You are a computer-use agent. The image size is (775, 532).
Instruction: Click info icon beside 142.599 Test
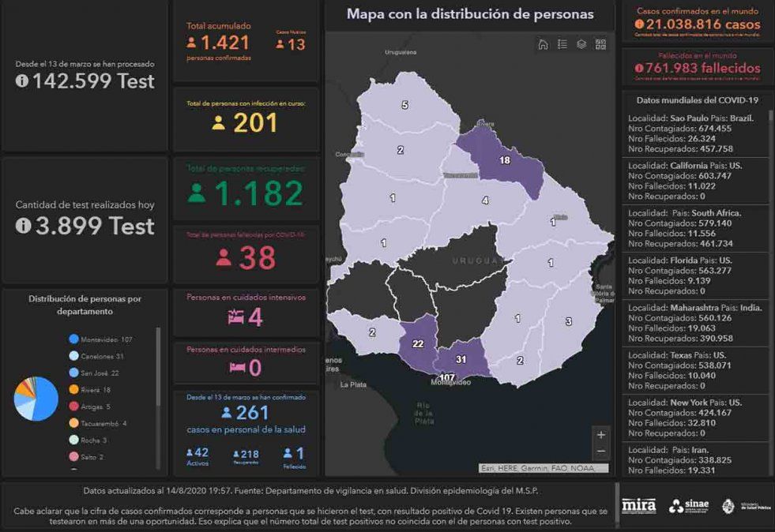[x=22, y=81]
